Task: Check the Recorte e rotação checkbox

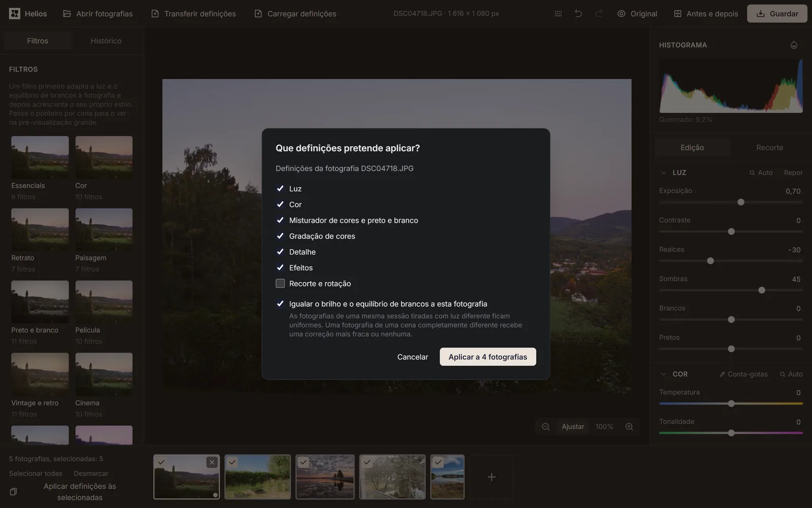Action: tap(280, 283)
